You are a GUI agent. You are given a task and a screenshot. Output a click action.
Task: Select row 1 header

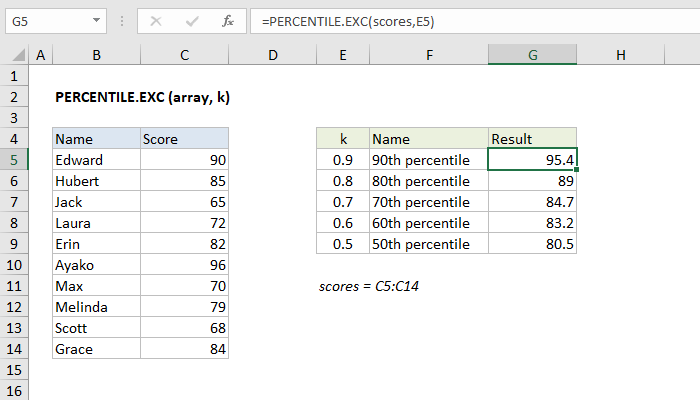[14, 76]
